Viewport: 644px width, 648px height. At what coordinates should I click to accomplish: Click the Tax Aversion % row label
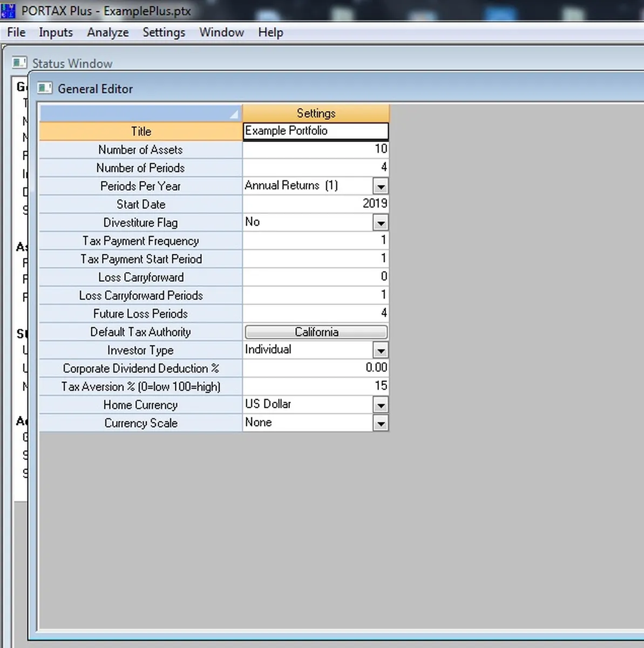tap(141, 387)
